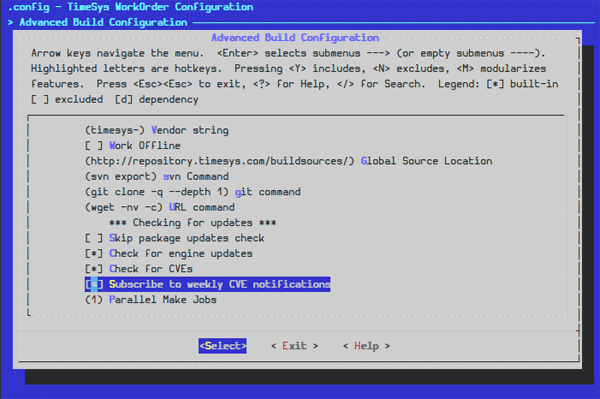Click the Select button

coord(222,346)
